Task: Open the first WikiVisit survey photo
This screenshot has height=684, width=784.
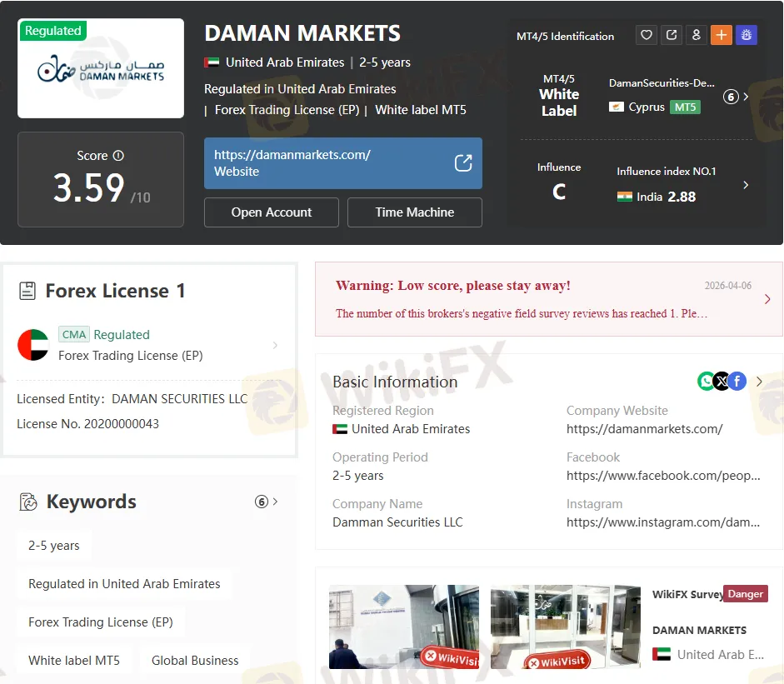Action: (404, 627)
